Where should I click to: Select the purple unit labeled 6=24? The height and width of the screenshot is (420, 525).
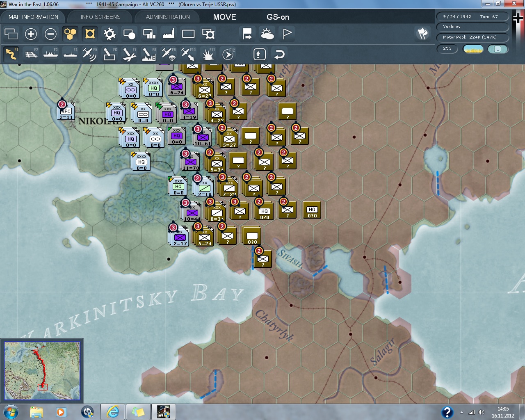(x=177, y=87)
